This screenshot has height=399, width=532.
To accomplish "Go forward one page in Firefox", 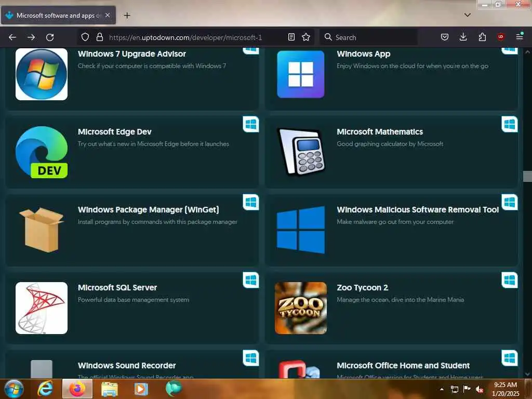I will pos(31,37).
